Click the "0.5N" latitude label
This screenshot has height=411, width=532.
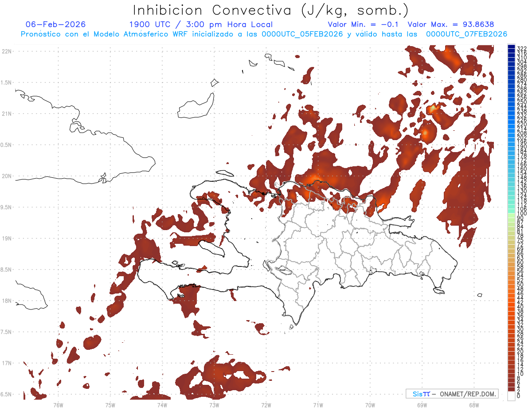coord(7,145)
